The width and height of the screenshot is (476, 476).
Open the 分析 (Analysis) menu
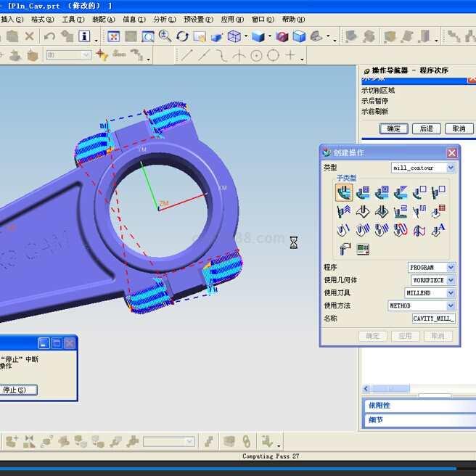tap(164, 20)
